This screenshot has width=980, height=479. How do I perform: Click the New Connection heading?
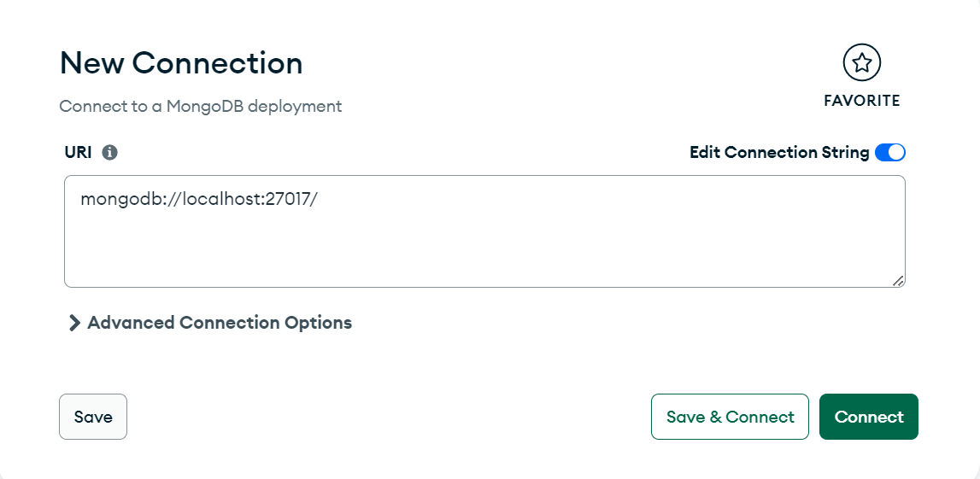click(x=181, y=63)
